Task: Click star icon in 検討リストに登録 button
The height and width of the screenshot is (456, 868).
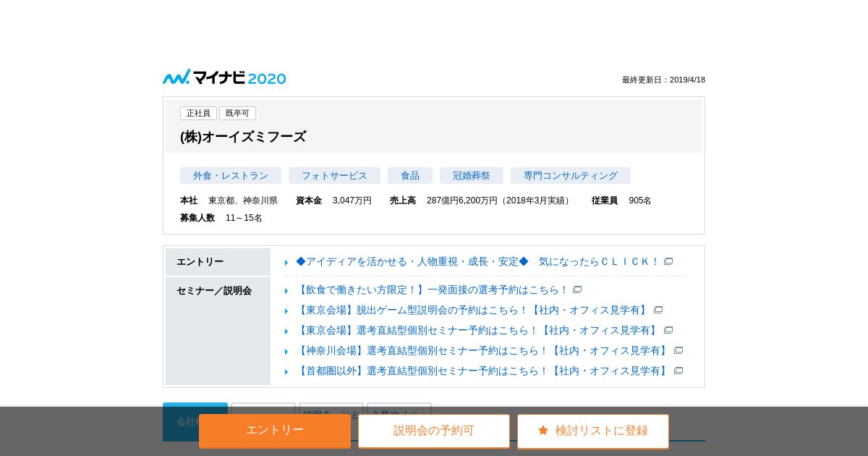Action: (543, 430)
